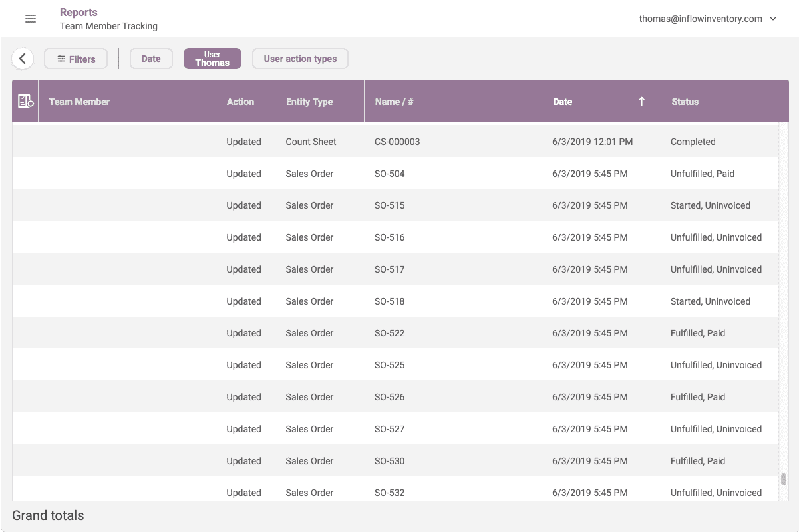Sort by the Action column header
Image resolution: width=799 pixels, height=532 pixels.
click(240, 102)
